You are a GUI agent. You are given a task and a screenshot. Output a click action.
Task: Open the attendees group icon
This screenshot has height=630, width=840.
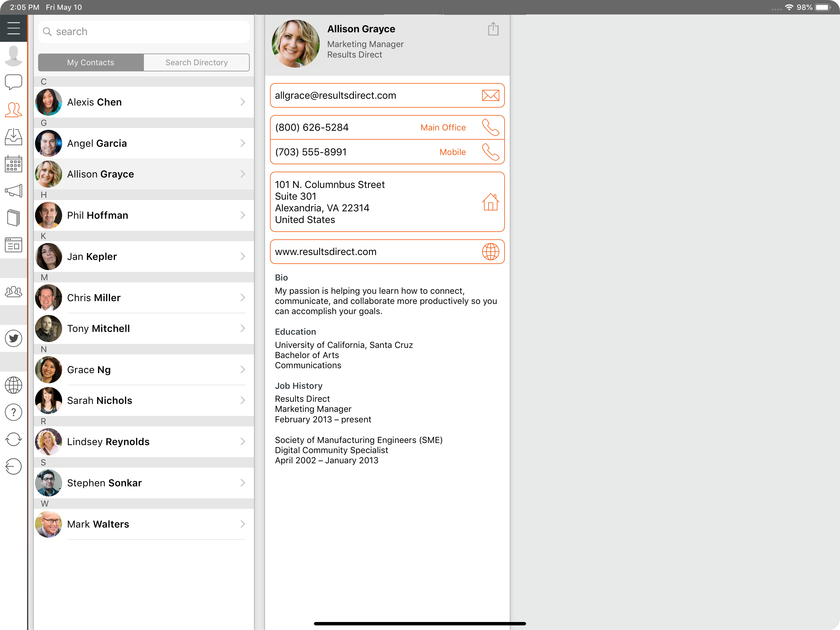coord(13,292)
